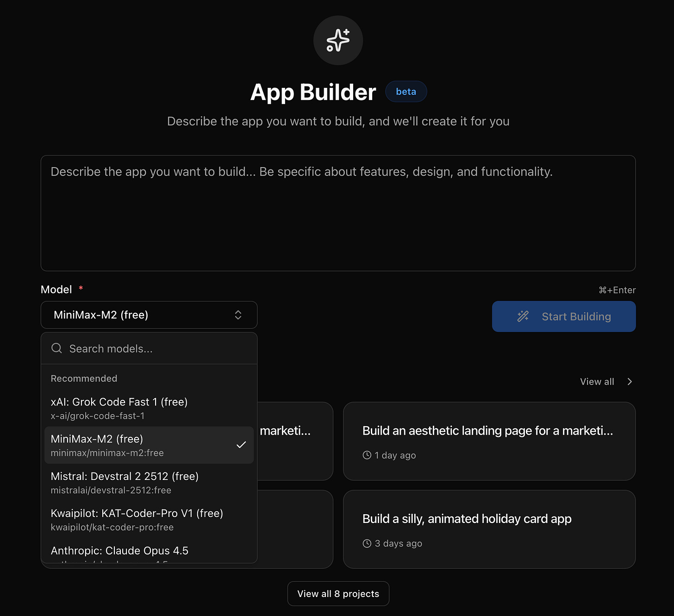Screen dimensions: 674x616
Task: Select xAI: Grok Code Fast 1 (free)
Action: click(149, 408)
